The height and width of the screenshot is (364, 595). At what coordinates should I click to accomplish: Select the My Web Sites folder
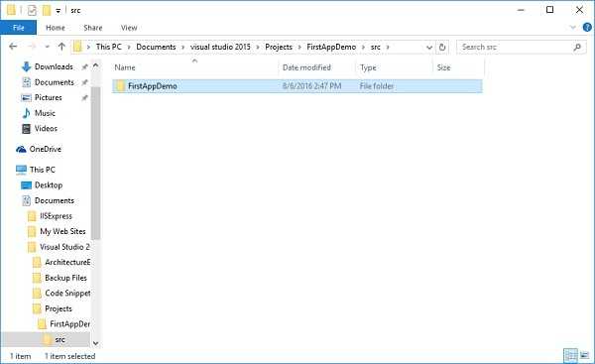tap(62, 231)
